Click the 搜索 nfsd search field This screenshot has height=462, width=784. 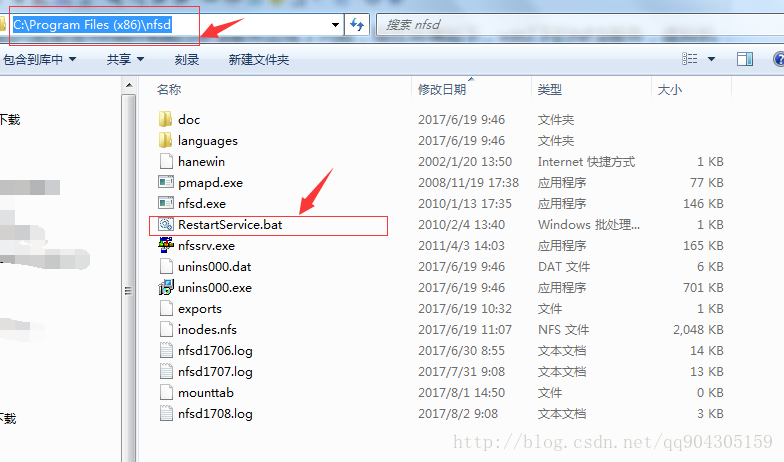pyautogui.click(x=580, y=24)
